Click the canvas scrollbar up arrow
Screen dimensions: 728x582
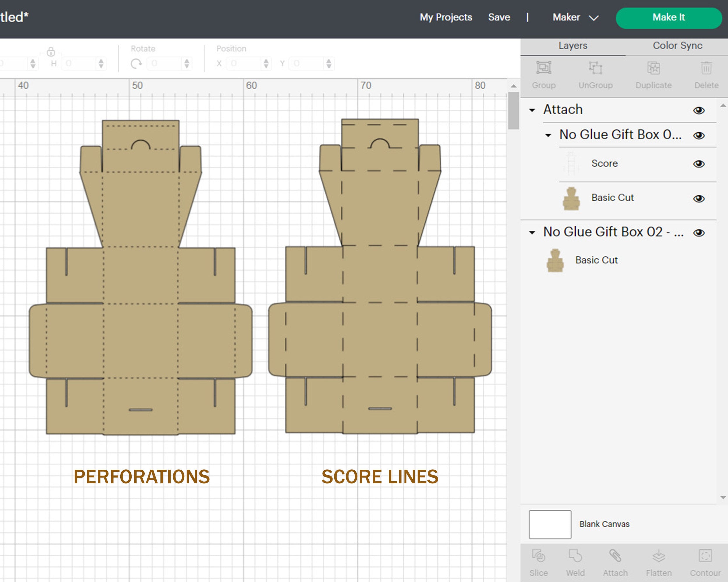pos(514,86)
